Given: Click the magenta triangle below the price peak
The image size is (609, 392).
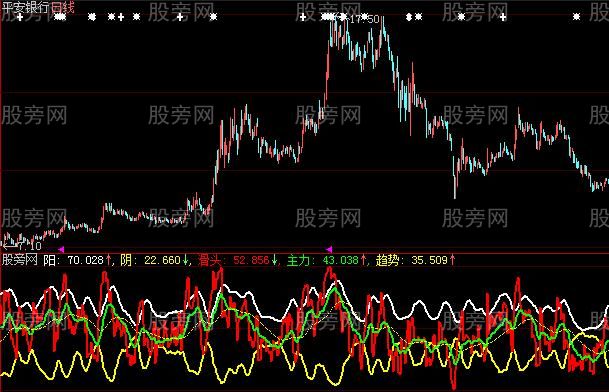Looking at the screenshot, I should (329, 249).
